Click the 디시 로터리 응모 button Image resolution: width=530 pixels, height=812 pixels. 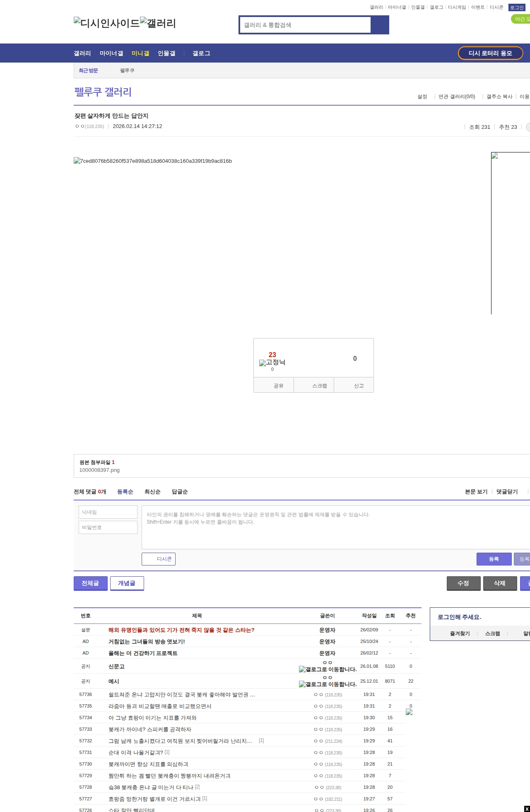click(490, 53)
